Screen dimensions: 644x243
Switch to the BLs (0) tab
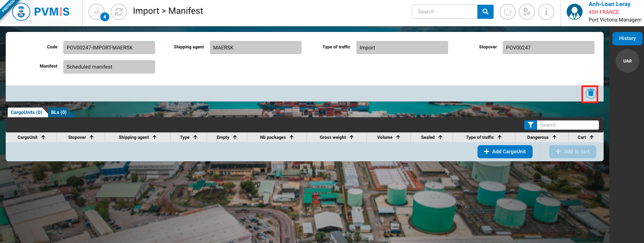coord(59,112)
